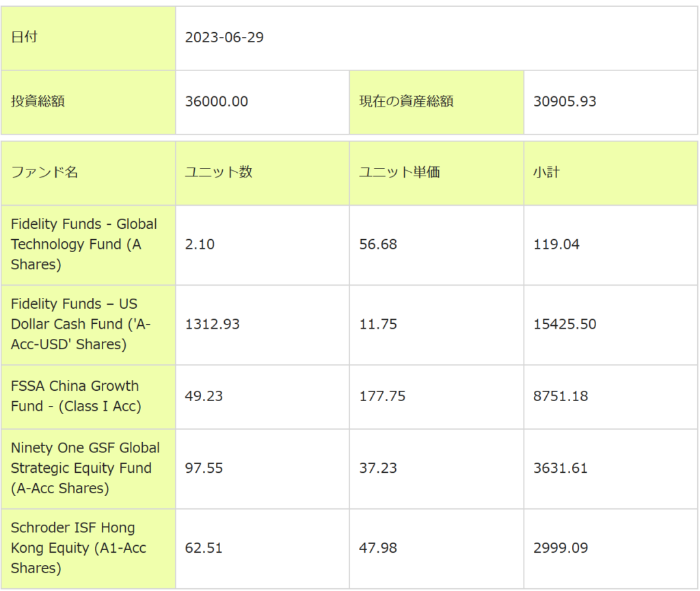Click the subtotal 3631.61
700x591 pixels.
tap(561, 468)
